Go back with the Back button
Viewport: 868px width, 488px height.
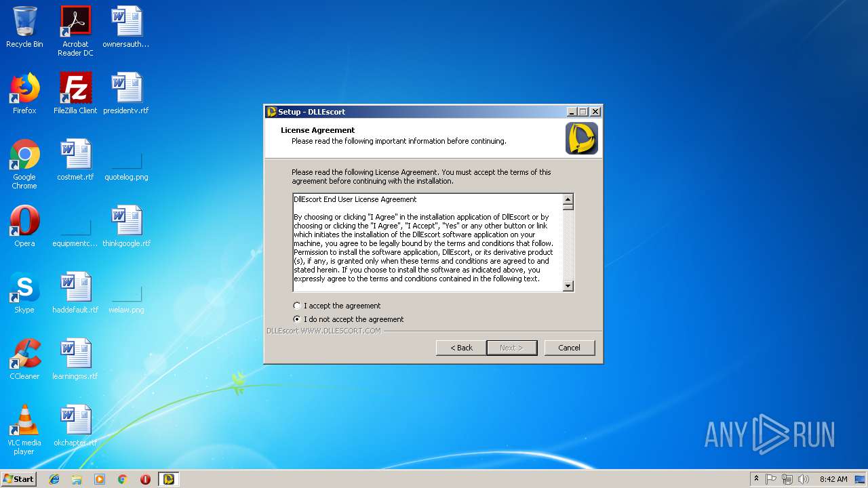point(461,348)
